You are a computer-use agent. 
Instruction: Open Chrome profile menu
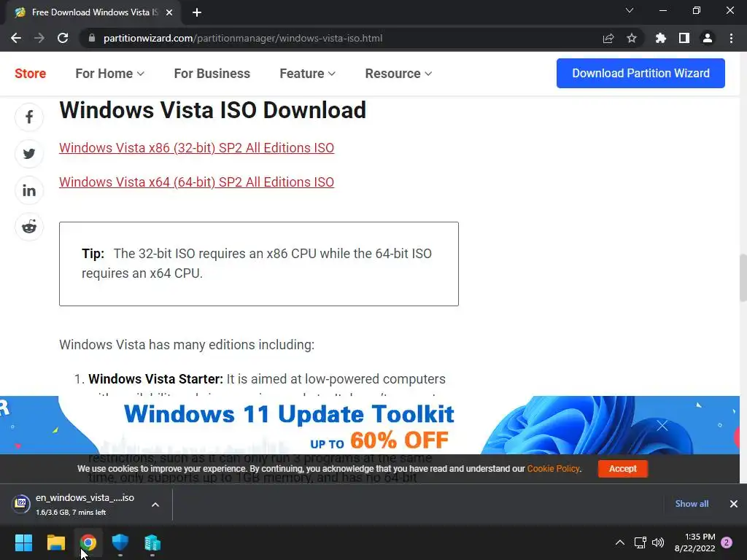pyautogui.click(x=708, y=38)
